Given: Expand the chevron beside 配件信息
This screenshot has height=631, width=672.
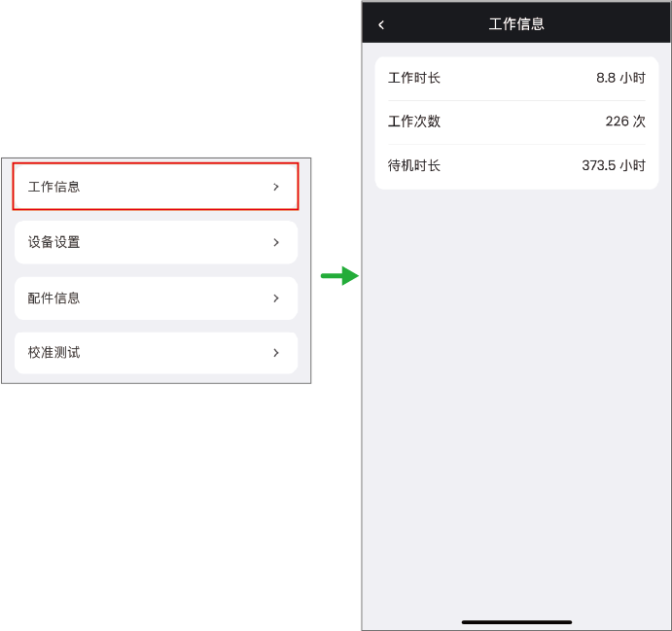Looking at the screenshot, I should point(276,298).
